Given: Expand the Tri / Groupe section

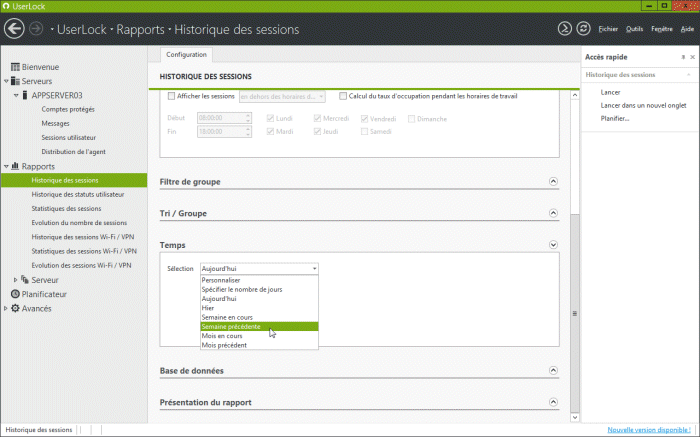Looking at the screenshot, I should 553,213.
